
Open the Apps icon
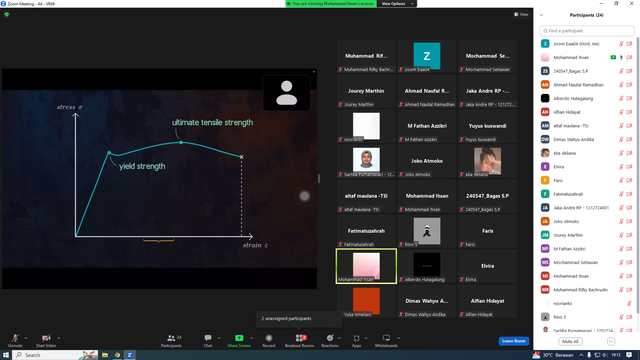click(356, 338)
